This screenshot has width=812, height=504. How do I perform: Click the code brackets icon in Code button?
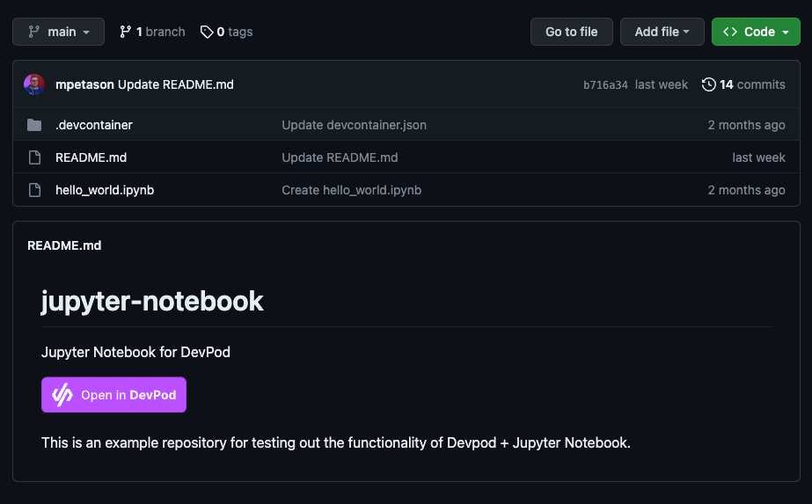(x=730, y=32)
